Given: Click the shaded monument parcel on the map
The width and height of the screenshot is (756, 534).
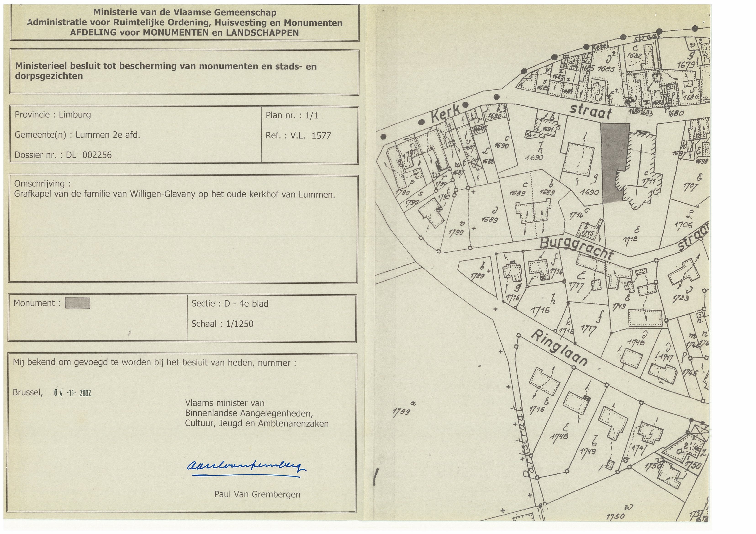Looking at the screenshot, I should (x=613, y=155).
